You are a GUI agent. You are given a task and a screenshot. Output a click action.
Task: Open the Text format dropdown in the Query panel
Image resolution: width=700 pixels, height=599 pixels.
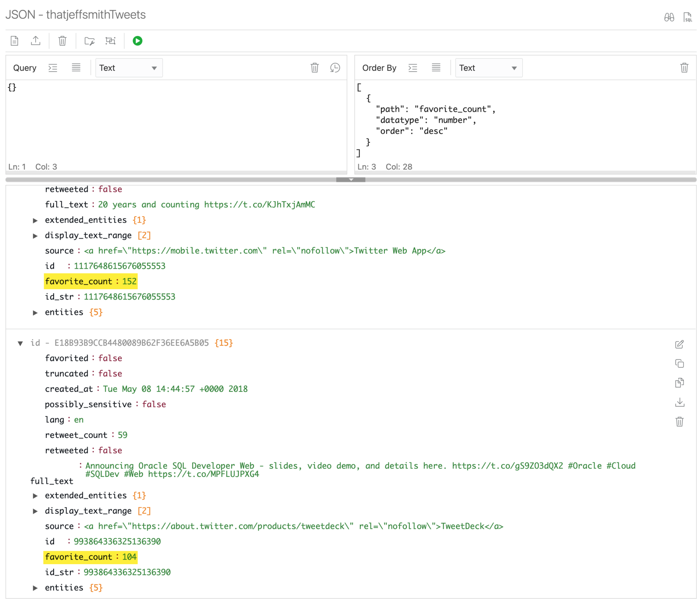pyautogui.click(x=129, y=67)
